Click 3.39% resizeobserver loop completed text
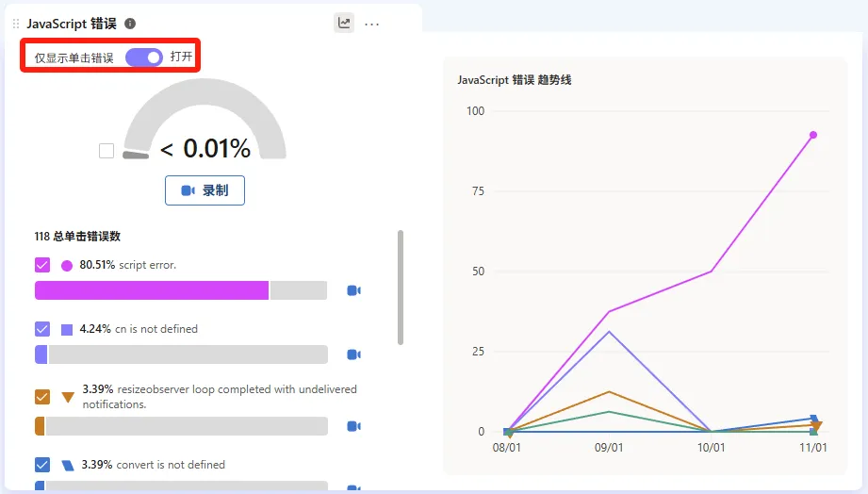Image resolution: width=868 pixels, height=494 pixels. coord(220,397)
